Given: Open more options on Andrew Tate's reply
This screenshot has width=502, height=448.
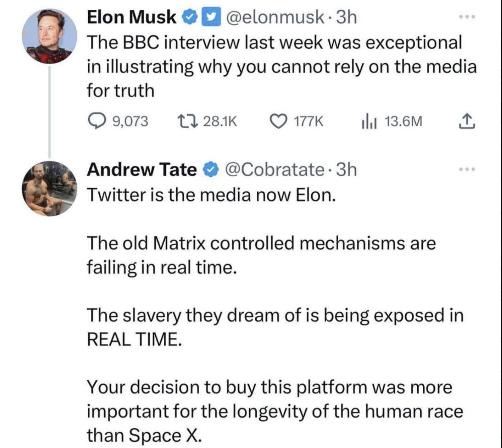Looking at the screenshot, I should [x=467, y=169].
